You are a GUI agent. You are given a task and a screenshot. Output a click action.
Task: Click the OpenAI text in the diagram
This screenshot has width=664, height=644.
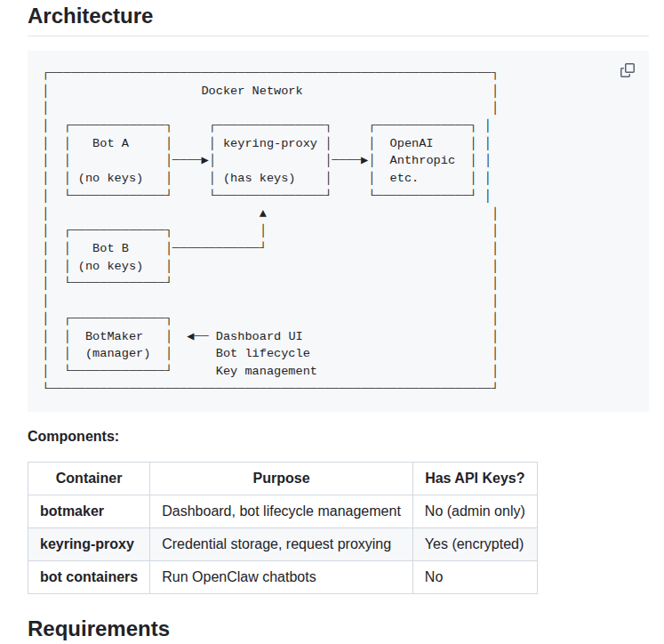(411, 143)
